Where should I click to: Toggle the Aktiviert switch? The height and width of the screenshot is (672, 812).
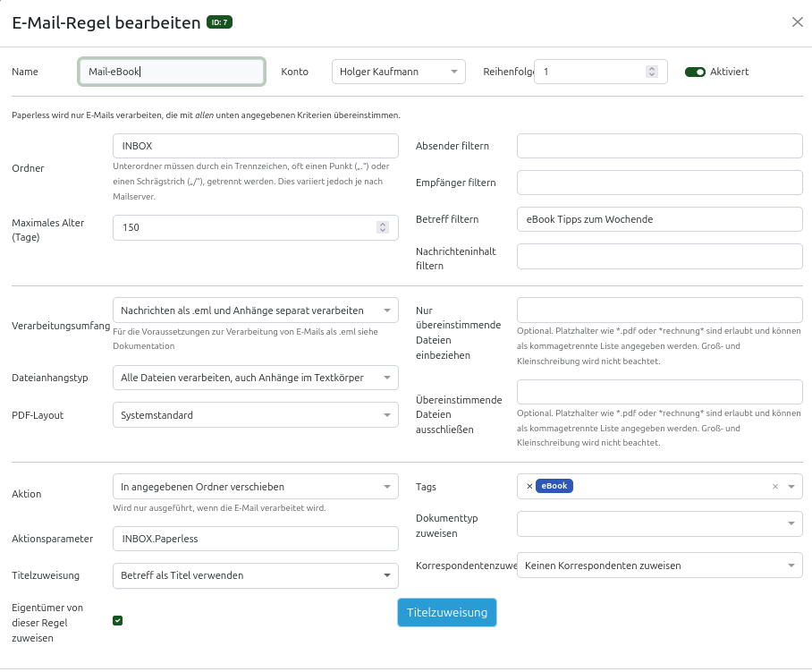pyautogui.click(x=695, y=72)
